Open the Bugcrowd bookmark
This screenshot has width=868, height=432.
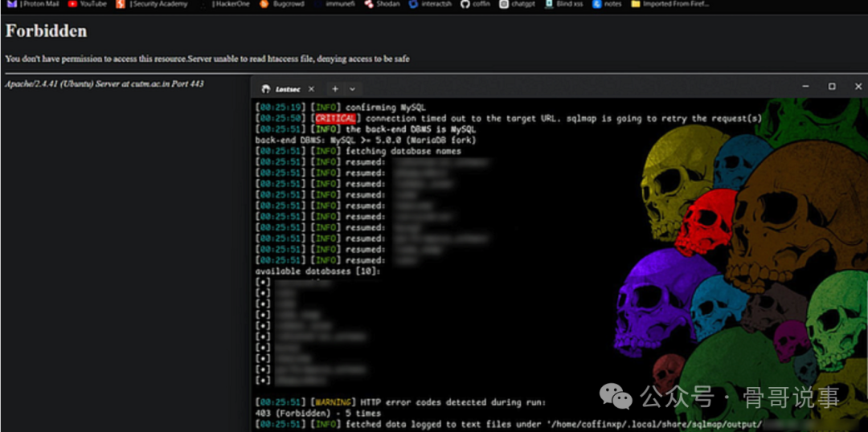click(x=283, y=4)
